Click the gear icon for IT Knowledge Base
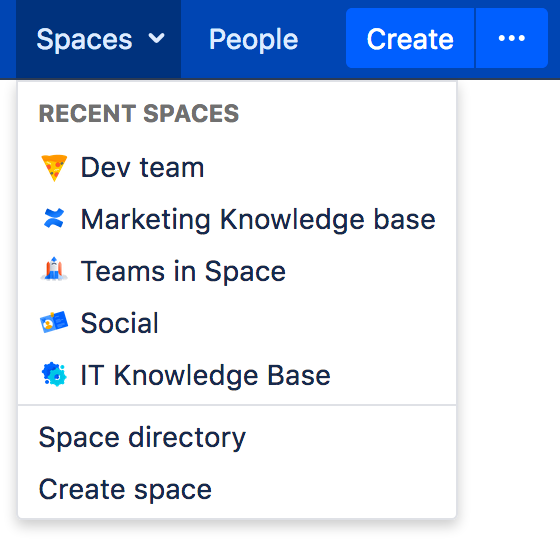The width and height of the screenshot is (560, 542). (x=54, y=374)
